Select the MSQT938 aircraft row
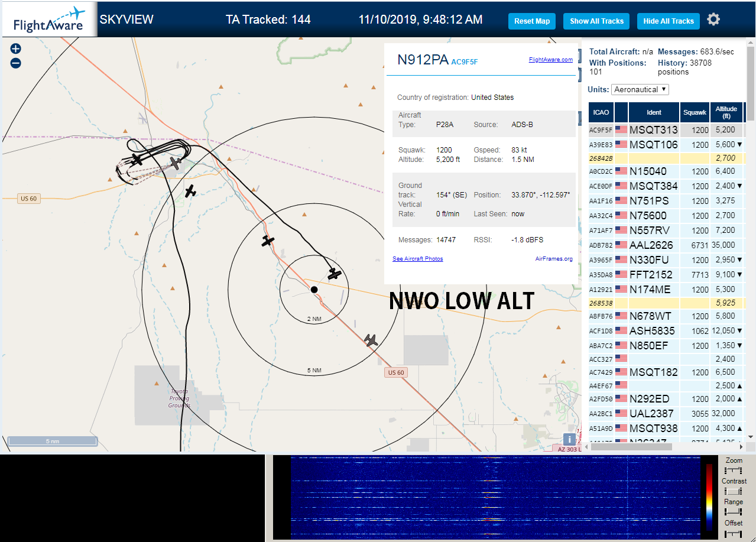756x542 pixels. [667, 428]
